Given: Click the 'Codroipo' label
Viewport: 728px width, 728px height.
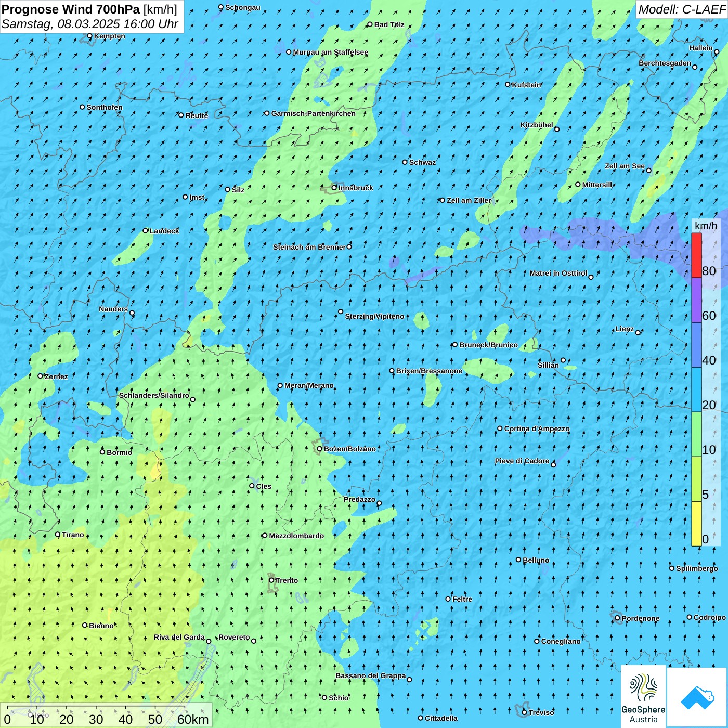Looking at the screenshot, I should click(x=710, y=617).
